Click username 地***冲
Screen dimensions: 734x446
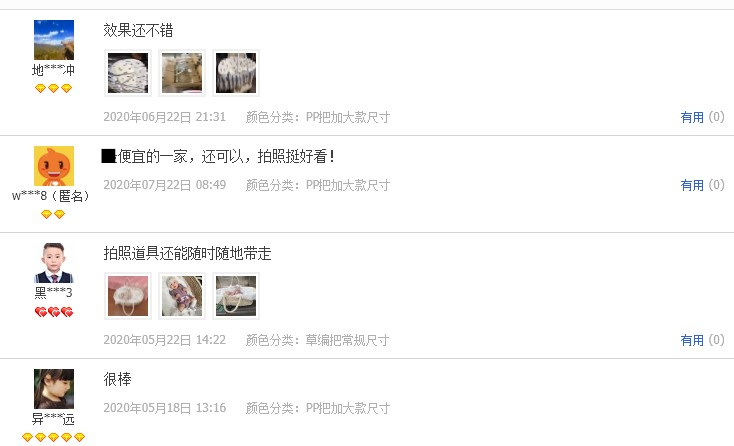(x=53, y=70)
